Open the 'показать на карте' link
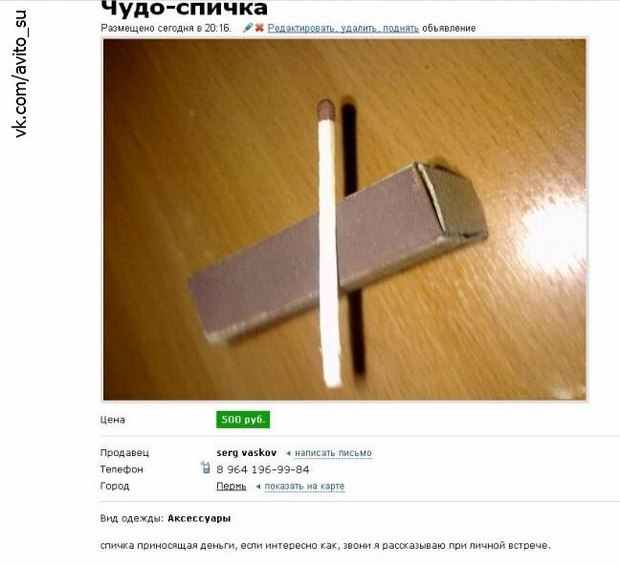 click(304, 486)
